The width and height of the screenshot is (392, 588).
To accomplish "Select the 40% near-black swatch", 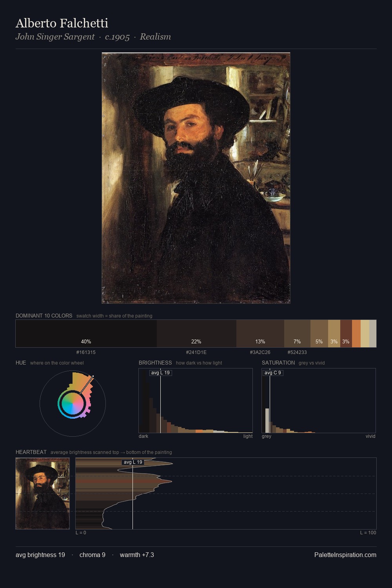I will coord(86,334).
